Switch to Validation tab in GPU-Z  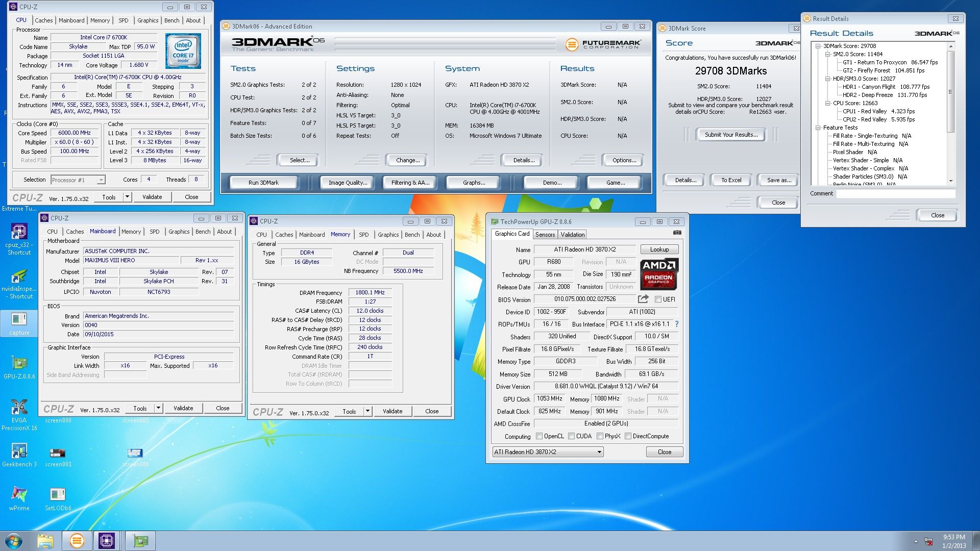coord(572,235)
